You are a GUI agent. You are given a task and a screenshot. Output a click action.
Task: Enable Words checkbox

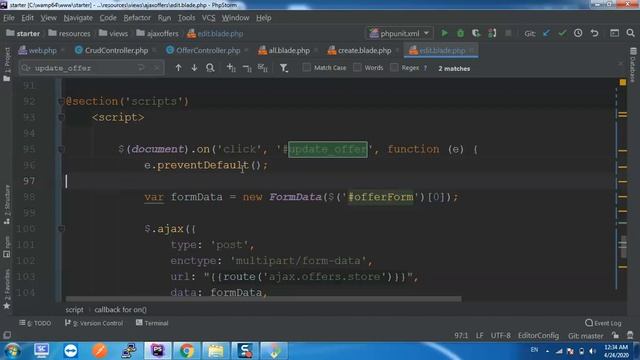357,67
